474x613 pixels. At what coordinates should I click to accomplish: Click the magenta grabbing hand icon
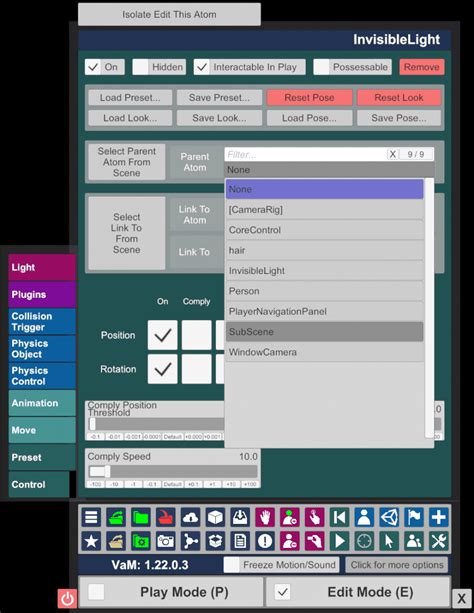[x=315, y=541]
